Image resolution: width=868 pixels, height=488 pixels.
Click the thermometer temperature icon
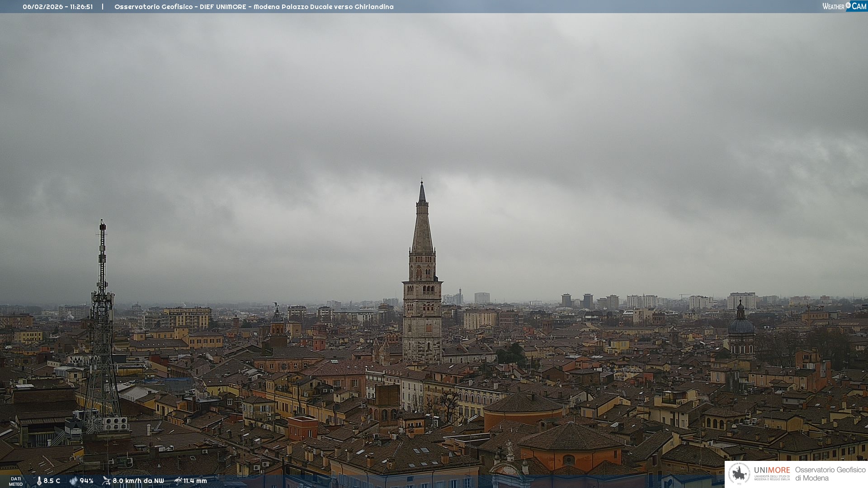[39, 481]
